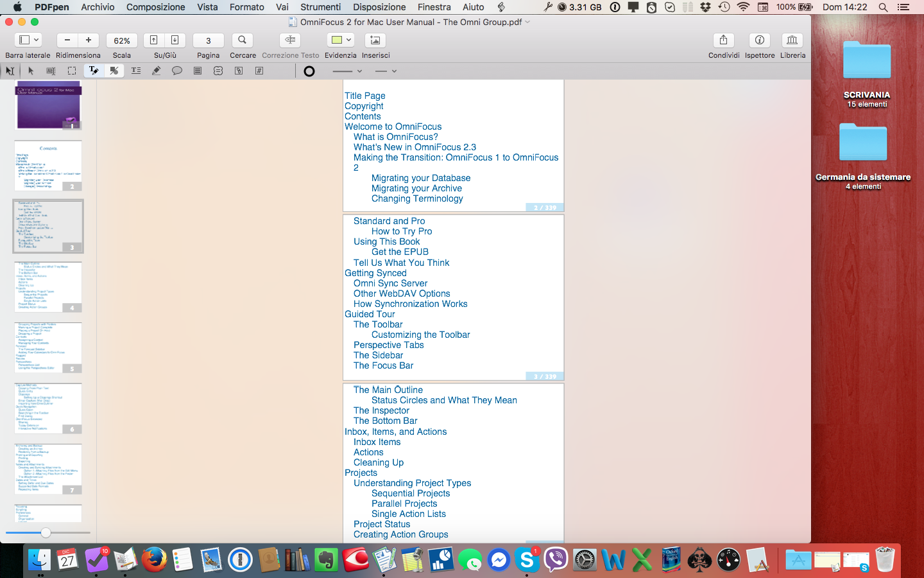Open the 'Migrating your Database' link
Viewport: 924px width, 578px height.
(421, 178)
